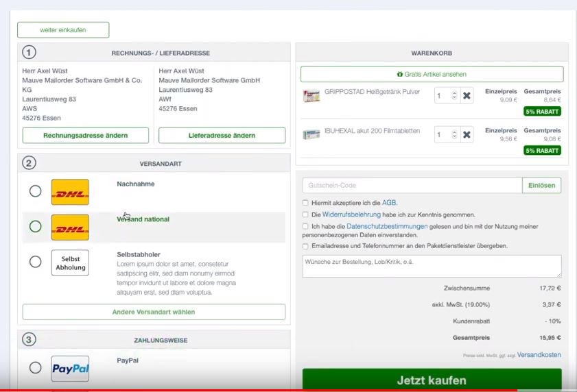This screenshot has height=392, width=577.
Task: Focus the Gutschein-Code input field
Action: coord(412,185)
